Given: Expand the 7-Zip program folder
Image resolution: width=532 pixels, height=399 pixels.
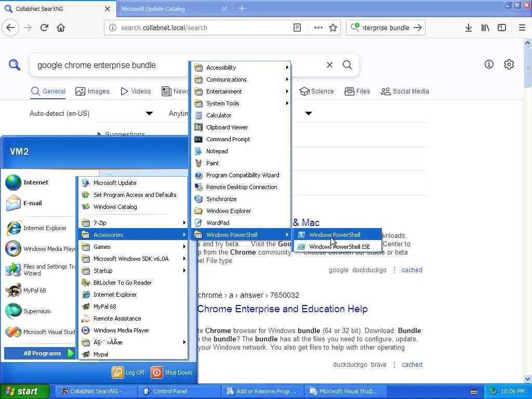Looking at the screenshot, I should pyautogui.click(x=133, y=223).
